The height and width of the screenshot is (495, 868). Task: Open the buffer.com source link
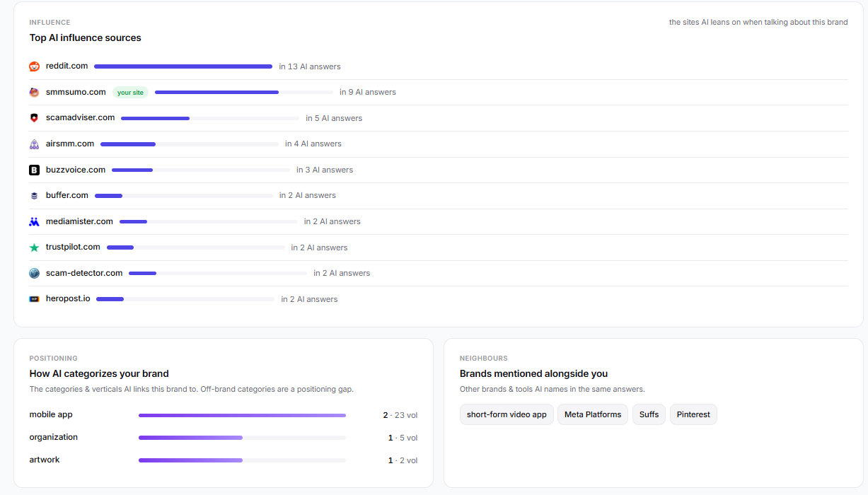pyautogui.click(x=67, y=195)
